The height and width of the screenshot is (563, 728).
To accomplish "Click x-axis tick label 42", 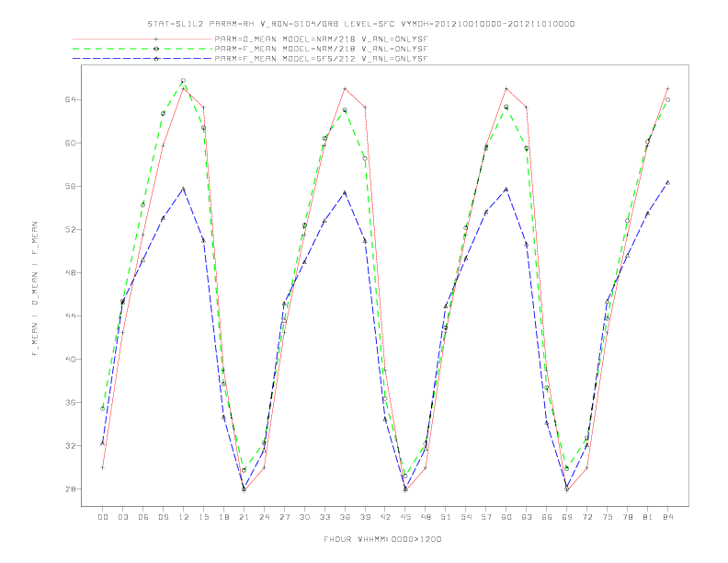I will (x=385, y=517).
